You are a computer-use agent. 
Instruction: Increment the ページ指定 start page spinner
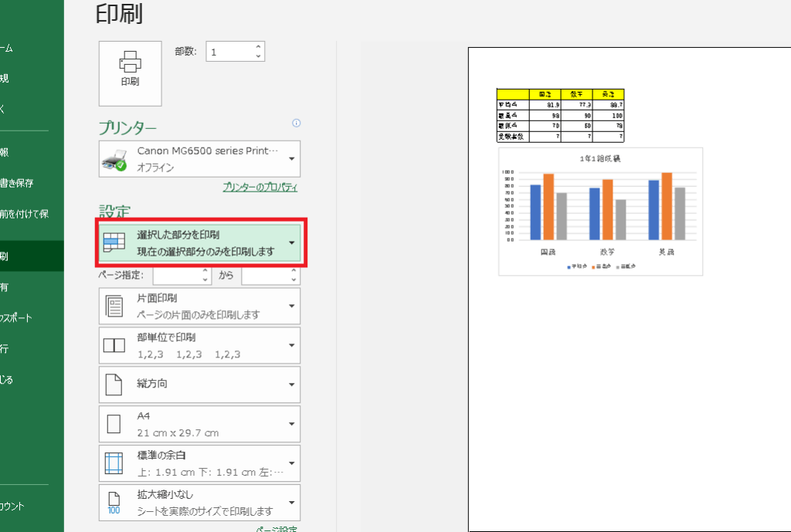pos(205,271)
